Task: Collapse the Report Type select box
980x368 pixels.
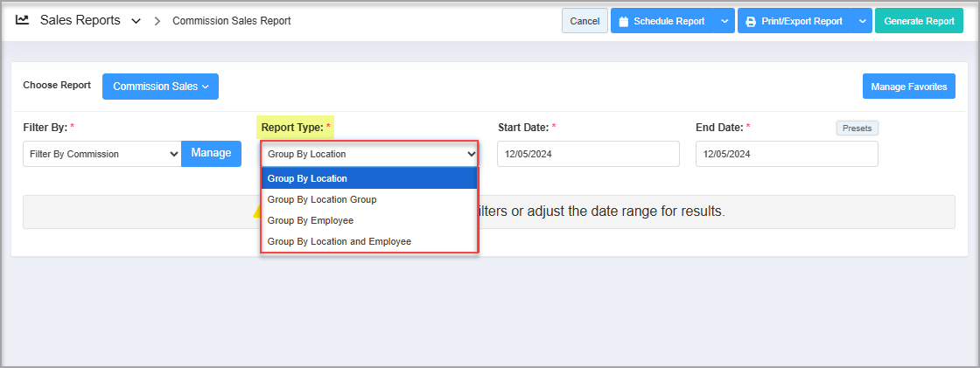Action: (x=369, y=154)
